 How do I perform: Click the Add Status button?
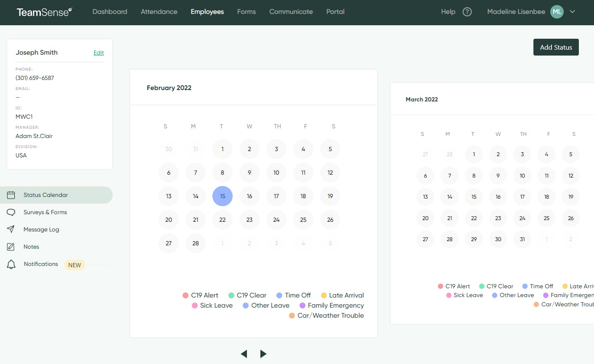coord(556,47)
